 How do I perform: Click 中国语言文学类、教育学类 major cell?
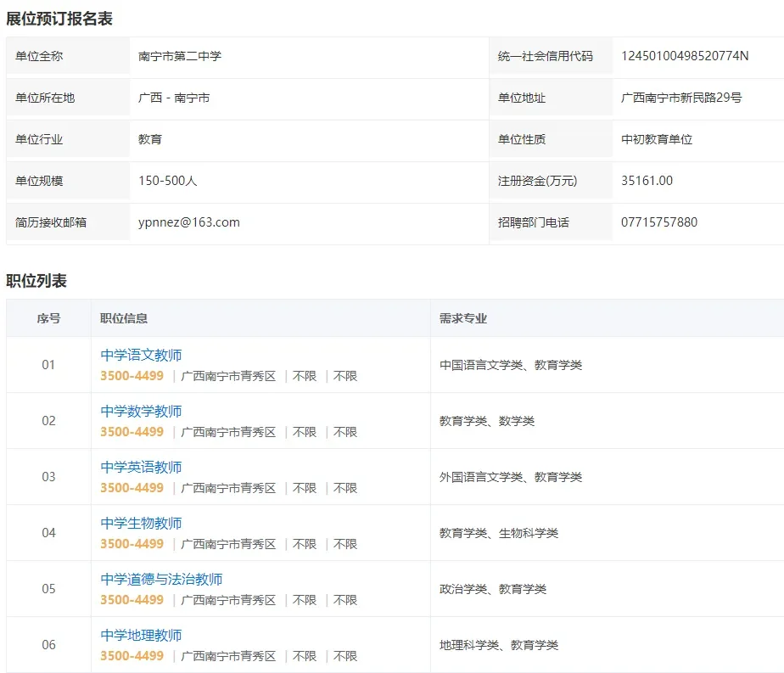point(511,365)
